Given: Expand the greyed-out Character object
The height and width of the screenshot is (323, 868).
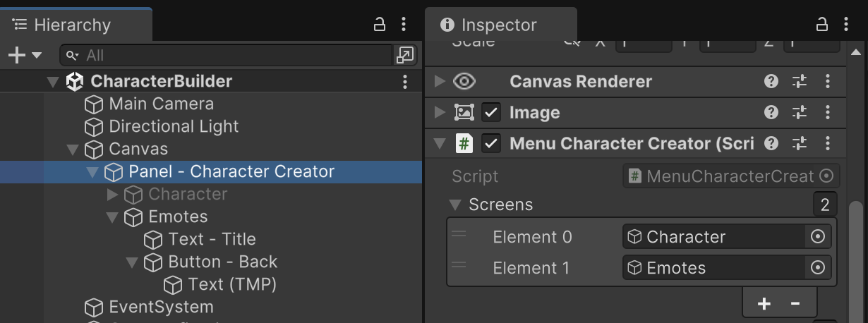Looking at the screenshot, I should click(111, 194).
